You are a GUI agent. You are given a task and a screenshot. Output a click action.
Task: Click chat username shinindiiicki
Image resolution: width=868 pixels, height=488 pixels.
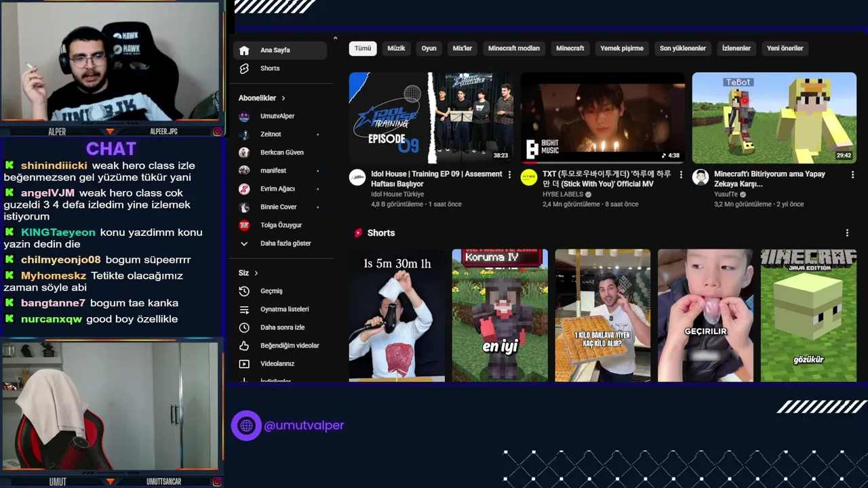[54, 165]
